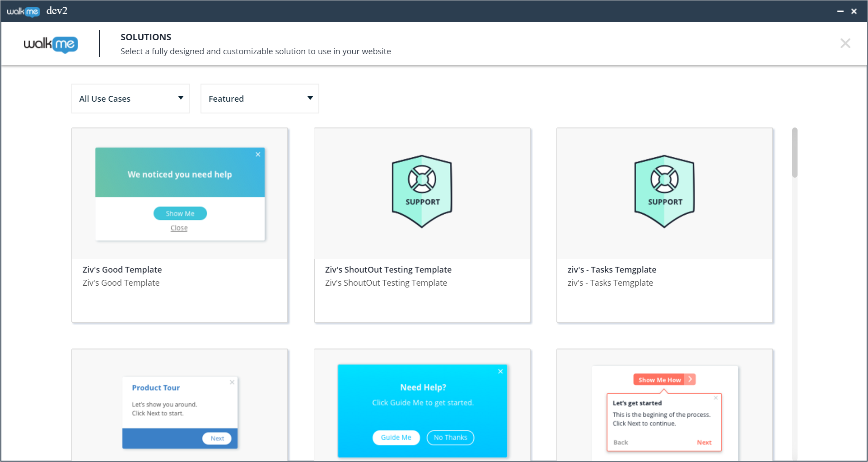The image size is (868, 462).
Task: Dismiss the 'Need Help?' blue popup with its X
Action: pos(500,371)
